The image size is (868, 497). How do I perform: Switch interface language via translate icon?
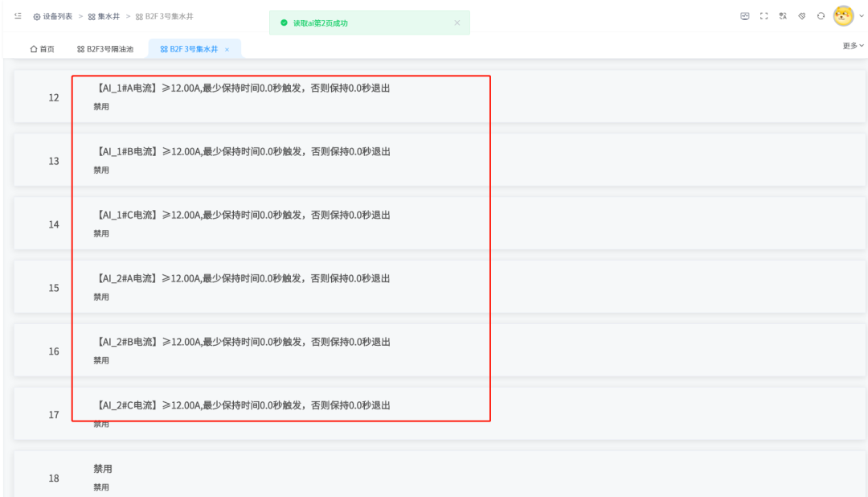point(784,15)
